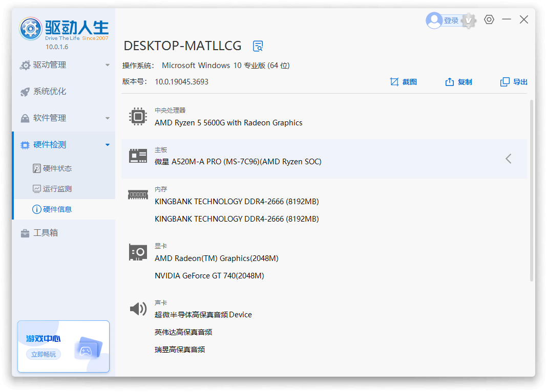Click the 硬件信息 info circle icon
Image resolution: width=547 pixels, height=392 pixels.
tap(37, 209)
